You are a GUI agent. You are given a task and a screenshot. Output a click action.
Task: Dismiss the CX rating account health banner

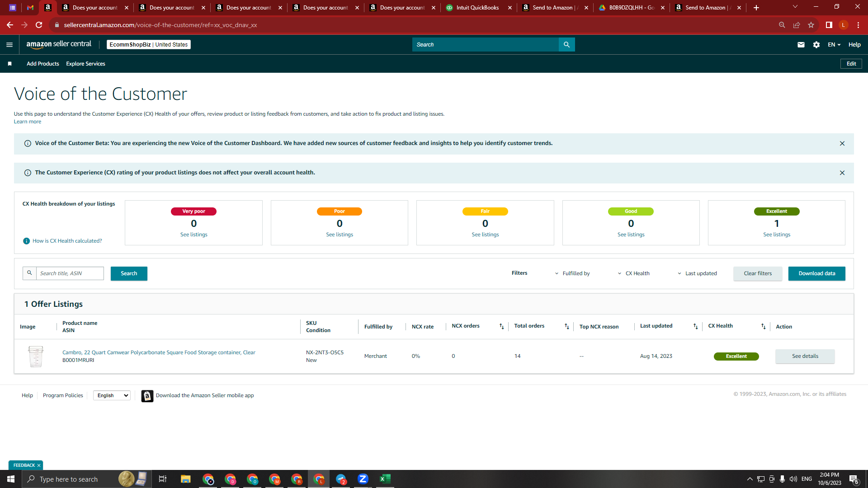click(x=842, y=173)
